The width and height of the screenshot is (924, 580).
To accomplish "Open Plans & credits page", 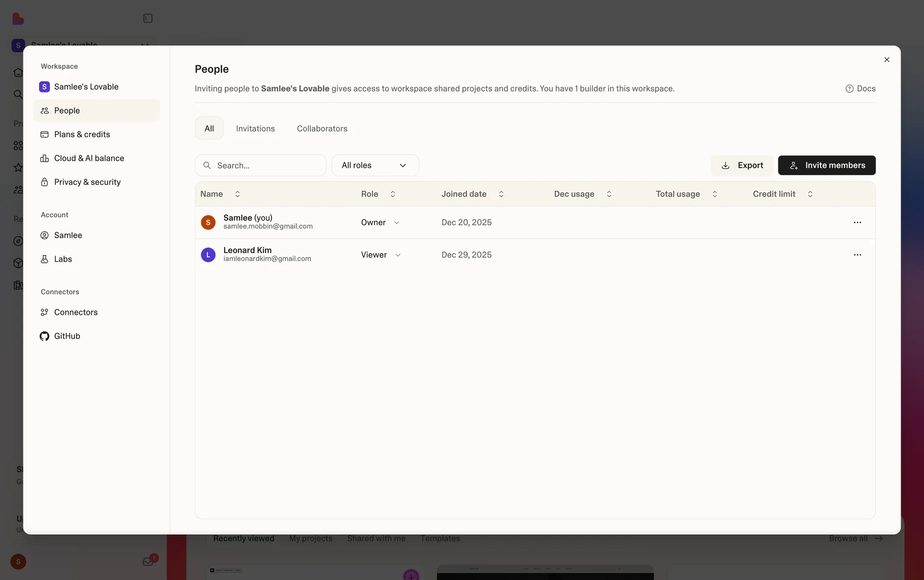I will click(x=82, y=134).
